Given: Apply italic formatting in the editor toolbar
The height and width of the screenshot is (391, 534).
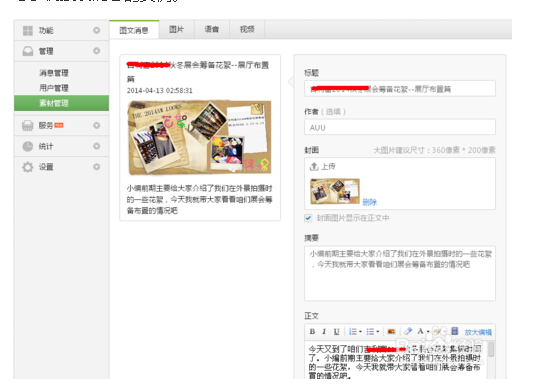Looking at the screenshot, I should click(324, 331).
